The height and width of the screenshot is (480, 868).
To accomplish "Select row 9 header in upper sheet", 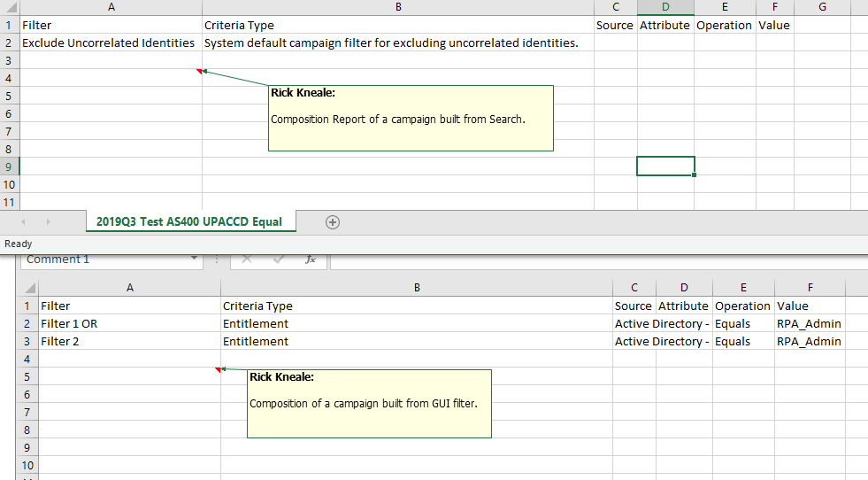I will click(x=9, y=166).
